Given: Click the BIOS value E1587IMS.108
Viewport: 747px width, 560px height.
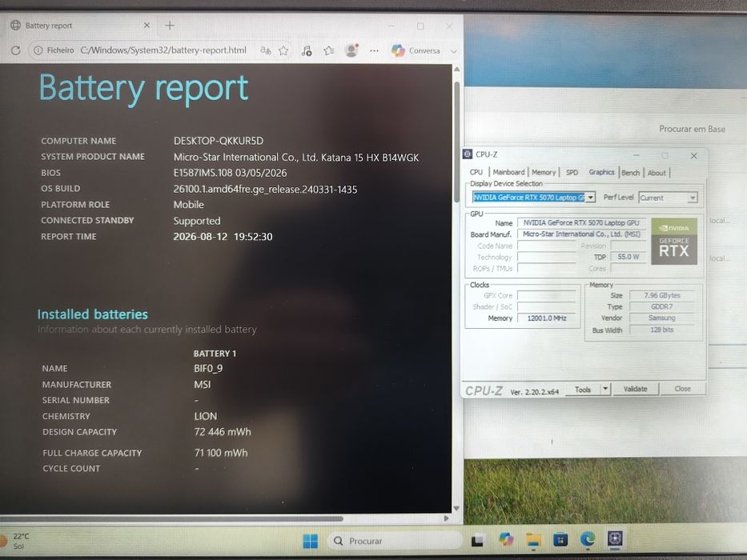Looking at the screenshot, I should click(230, 173).
